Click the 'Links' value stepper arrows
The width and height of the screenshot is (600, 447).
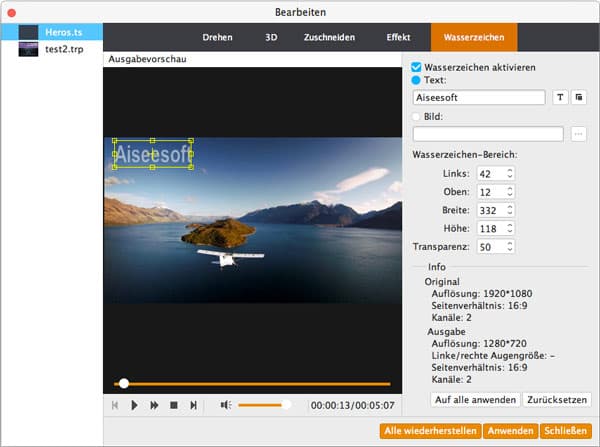tap(510, 174)
